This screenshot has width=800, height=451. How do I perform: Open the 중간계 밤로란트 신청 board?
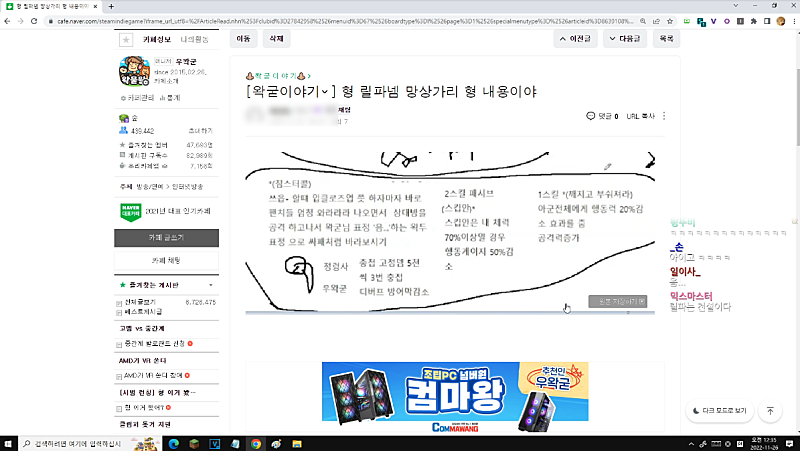point(155,344)
